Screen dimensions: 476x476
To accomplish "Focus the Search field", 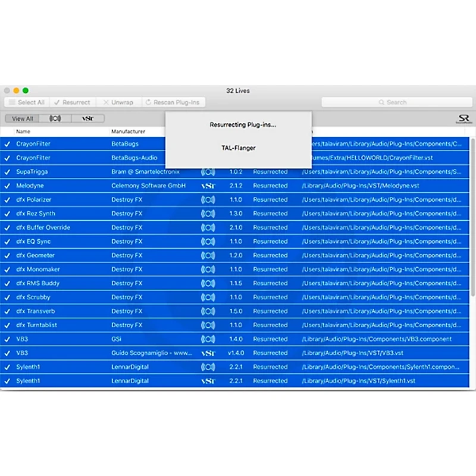I will (397, 102).
